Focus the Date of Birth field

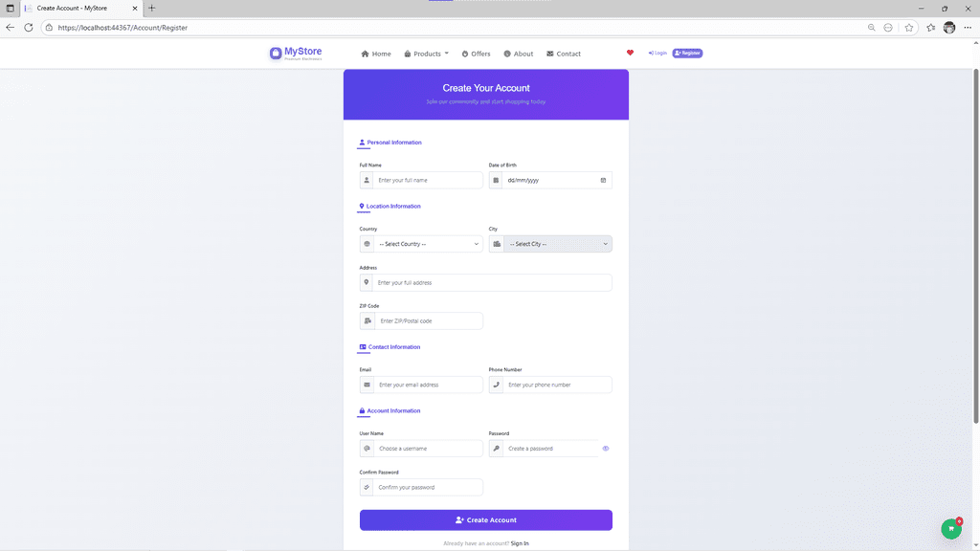pos(557,180)
